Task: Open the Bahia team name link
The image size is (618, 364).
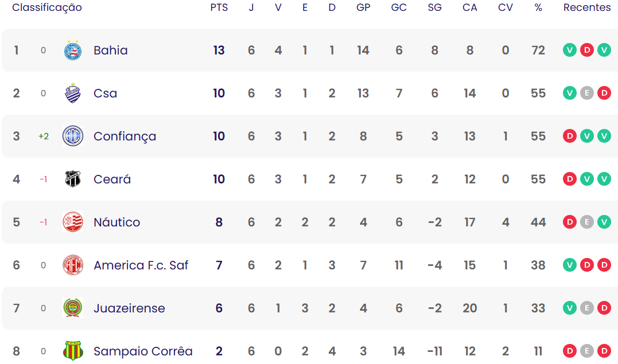Action: point(111,50)
